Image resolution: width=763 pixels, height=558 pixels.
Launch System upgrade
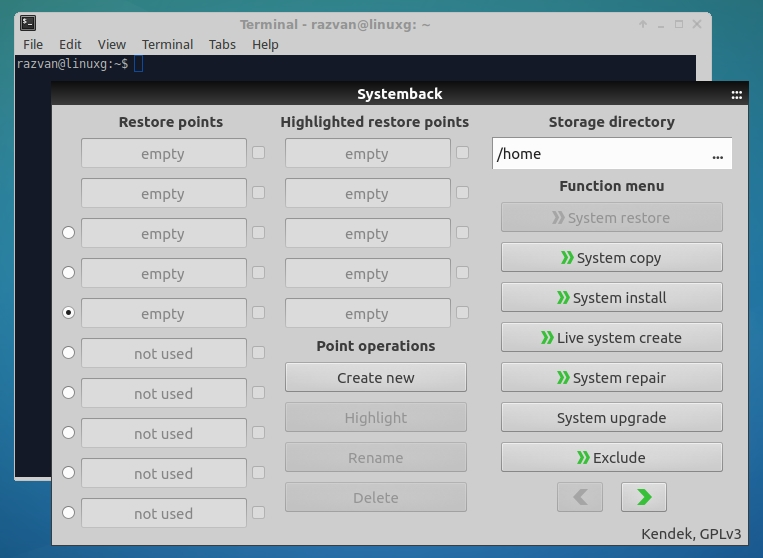point(612,417)
